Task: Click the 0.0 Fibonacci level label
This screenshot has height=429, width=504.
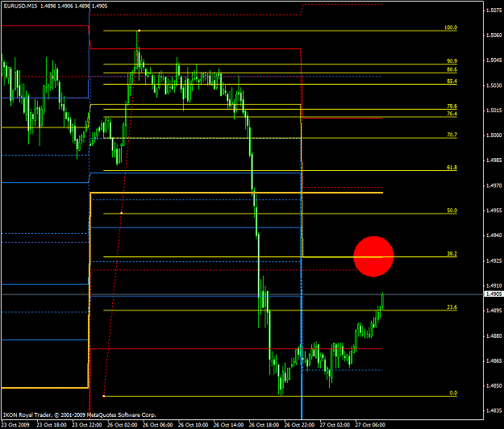Action: (x=453, y=393)
